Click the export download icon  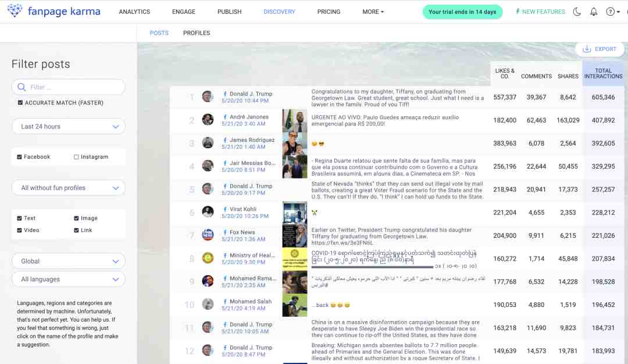tap(586, 49)
